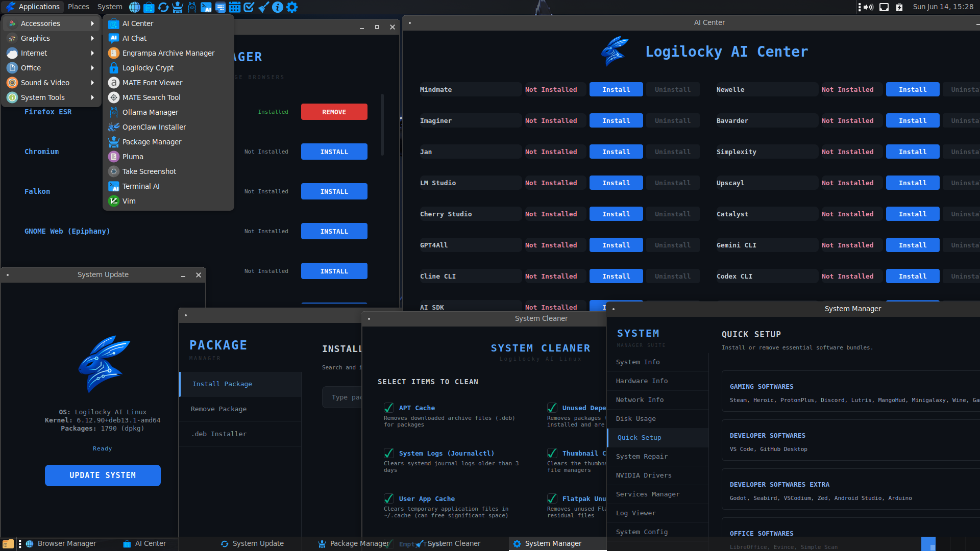
Task: Click System Update refresh icon in top panel
Action: (x=163, y=7)
